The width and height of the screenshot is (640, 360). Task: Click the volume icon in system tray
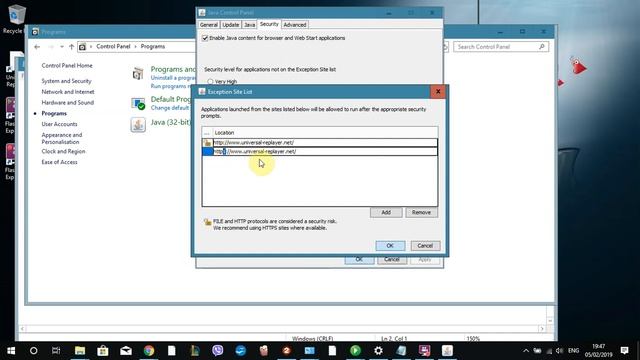tap(560, 351)
